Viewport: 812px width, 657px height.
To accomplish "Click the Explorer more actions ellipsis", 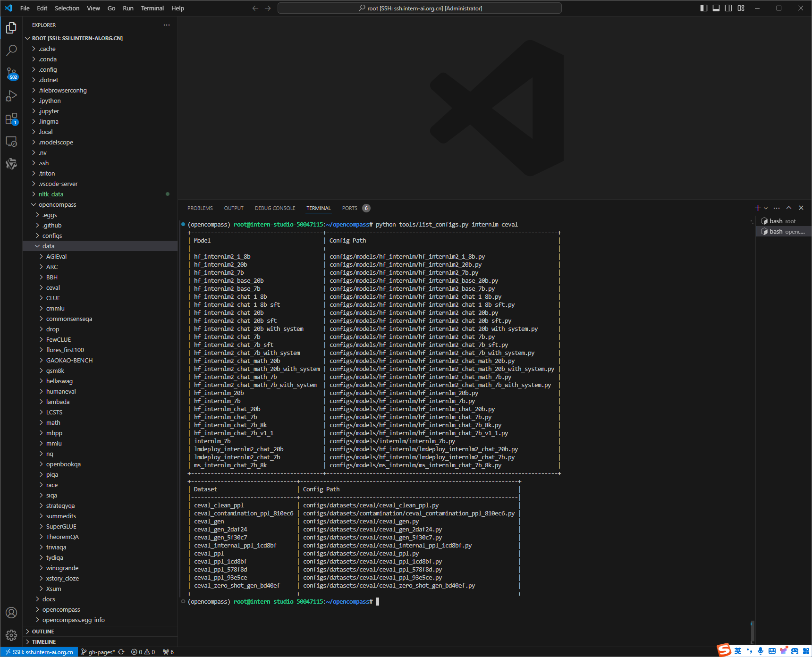I will tap(167, 25).
